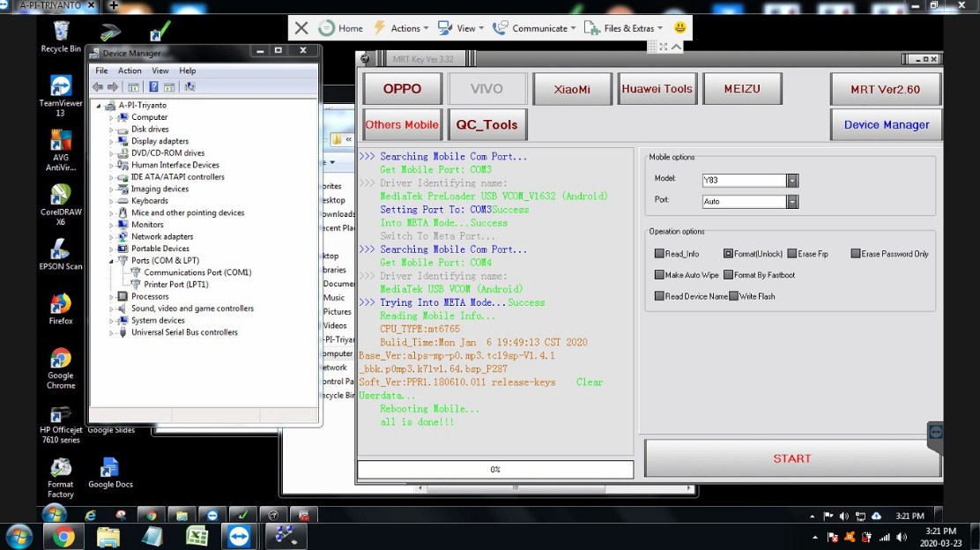Open Device Manager File menu
This screenshot has height=550, width=980.
click(101, 71)
